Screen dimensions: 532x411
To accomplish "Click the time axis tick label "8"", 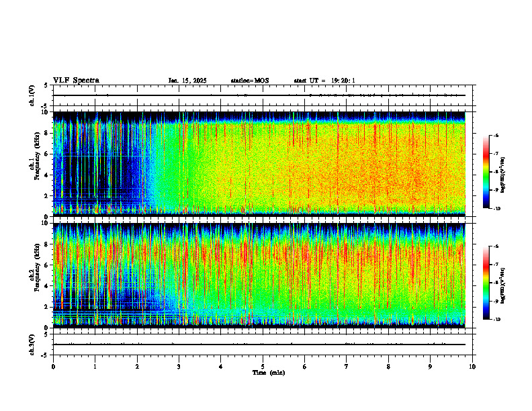I will click(x=388, y=367).
